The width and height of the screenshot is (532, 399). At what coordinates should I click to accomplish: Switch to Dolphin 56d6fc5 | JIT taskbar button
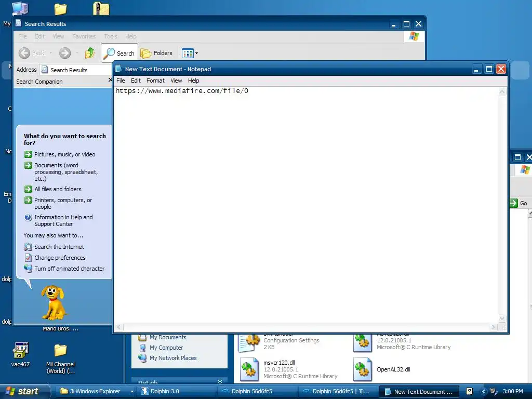(338, 391)
